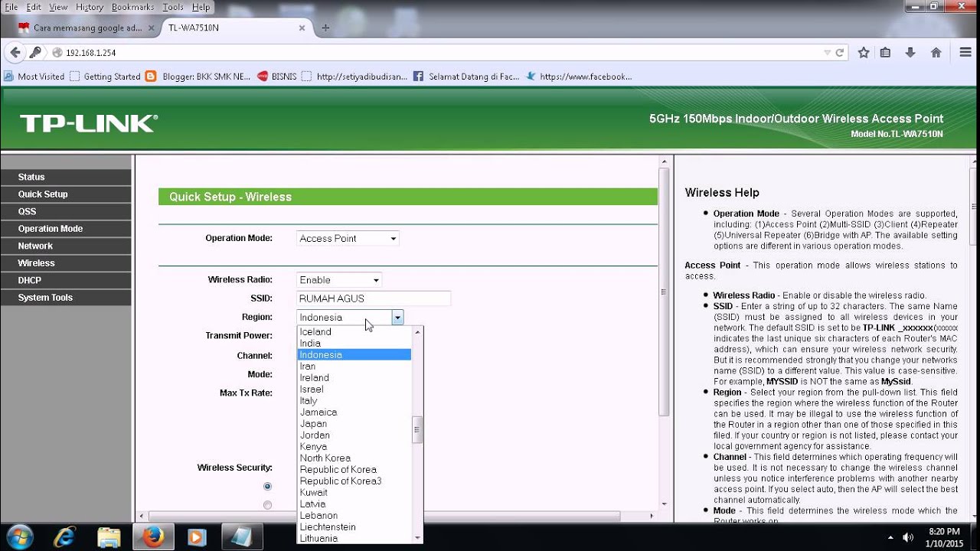The width and height of the screenshot is (980, 551).
Task: Click the region list scrollbar thumb
Action: tap(417, 429)
